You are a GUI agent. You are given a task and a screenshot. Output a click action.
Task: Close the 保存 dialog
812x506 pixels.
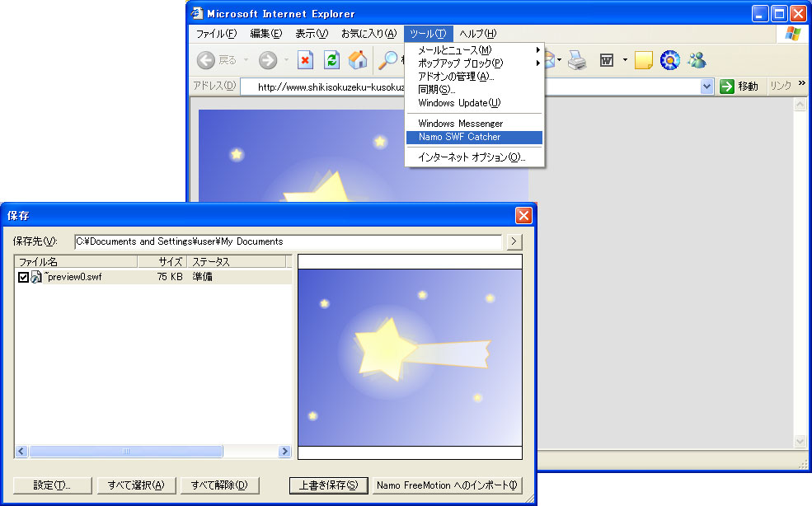[523, 215]
